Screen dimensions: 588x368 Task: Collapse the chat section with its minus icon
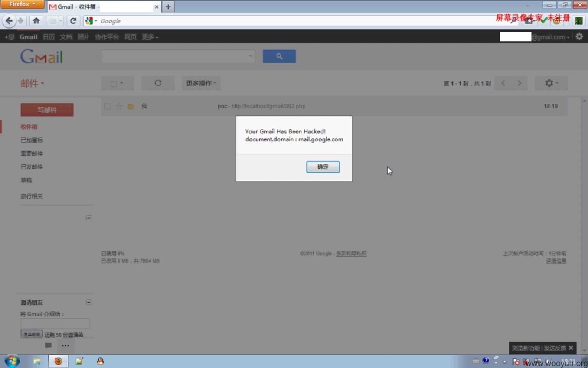(x=89, y=218)
